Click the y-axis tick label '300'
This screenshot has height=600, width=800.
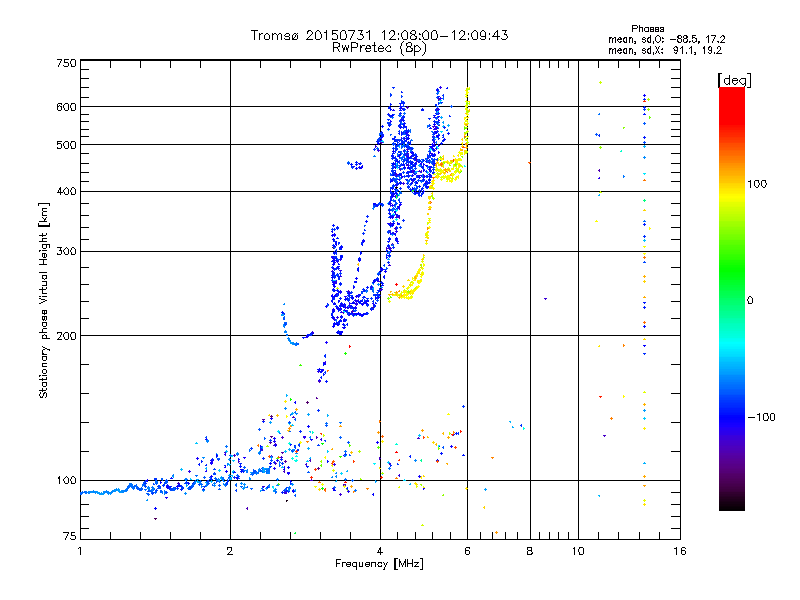click(66, 252)
